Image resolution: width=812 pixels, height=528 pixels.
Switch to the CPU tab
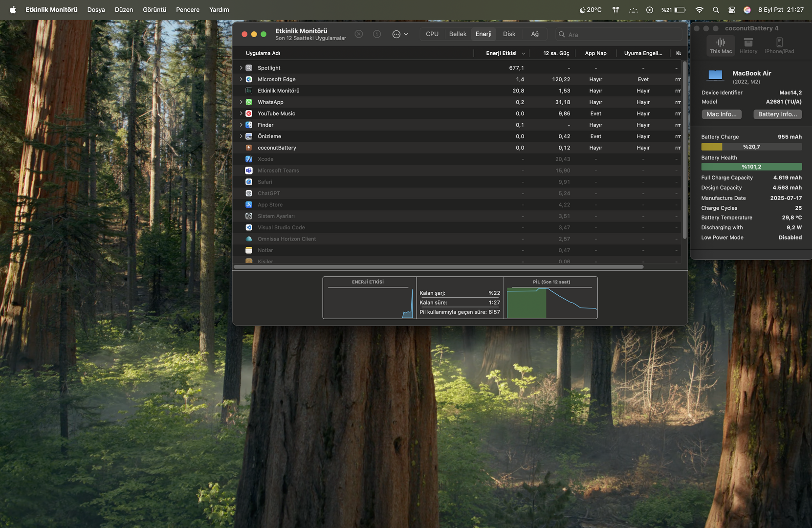432,34
